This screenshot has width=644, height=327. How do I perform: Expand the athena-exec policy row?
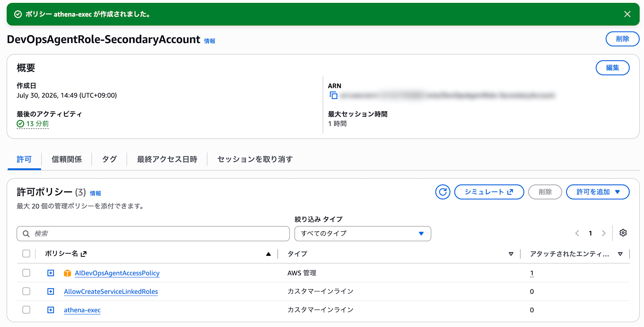(51, 310)
